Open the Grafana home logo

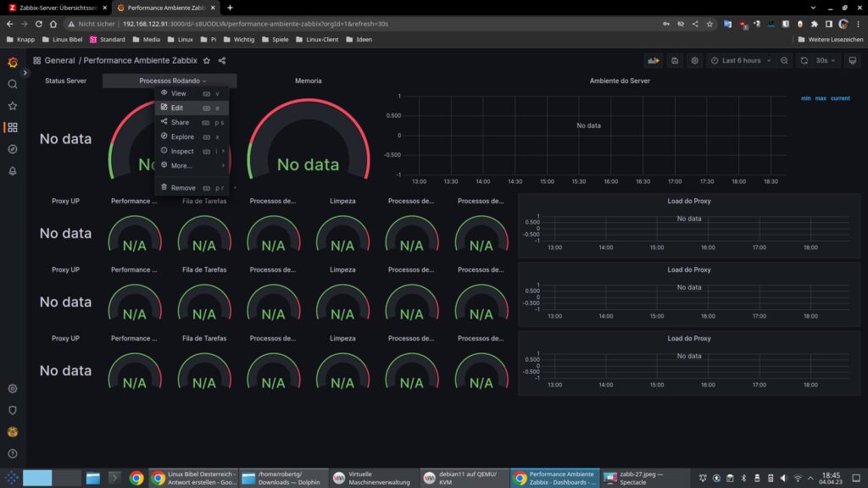click(x=12, y=62)
